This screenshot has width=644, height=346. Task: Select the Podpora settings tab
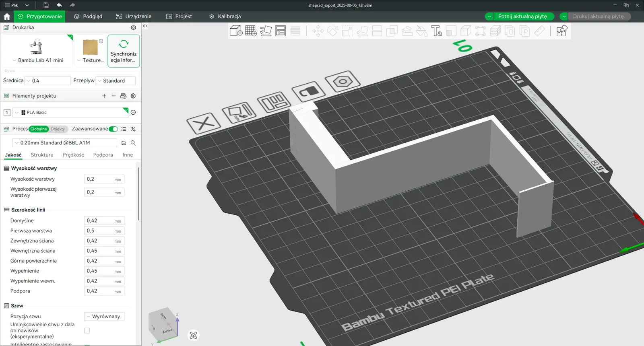click(x=103, y=155)
